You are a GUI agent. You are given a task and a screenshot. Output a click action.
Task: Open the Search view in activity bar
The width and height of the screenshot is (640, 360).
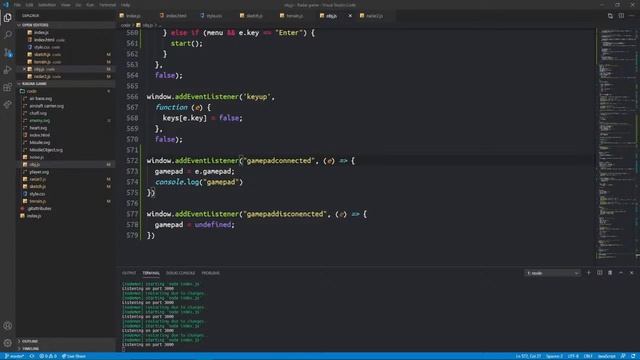8,35
